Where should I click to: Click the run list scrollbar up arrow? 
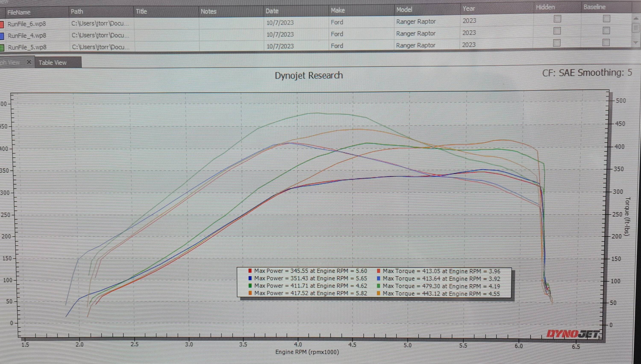pyautogui.click(x=636, y=18)
